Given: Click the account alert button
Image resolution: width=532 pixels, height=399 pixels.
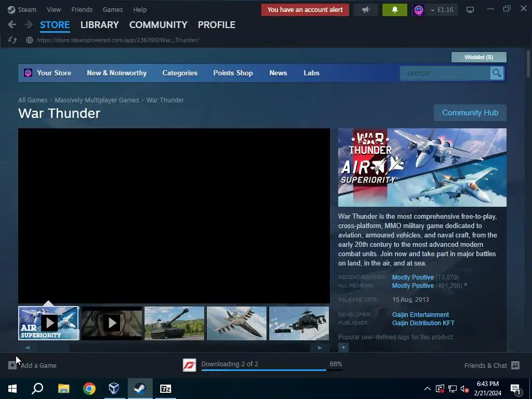Looking at the screenshot, I should (305, 10).
